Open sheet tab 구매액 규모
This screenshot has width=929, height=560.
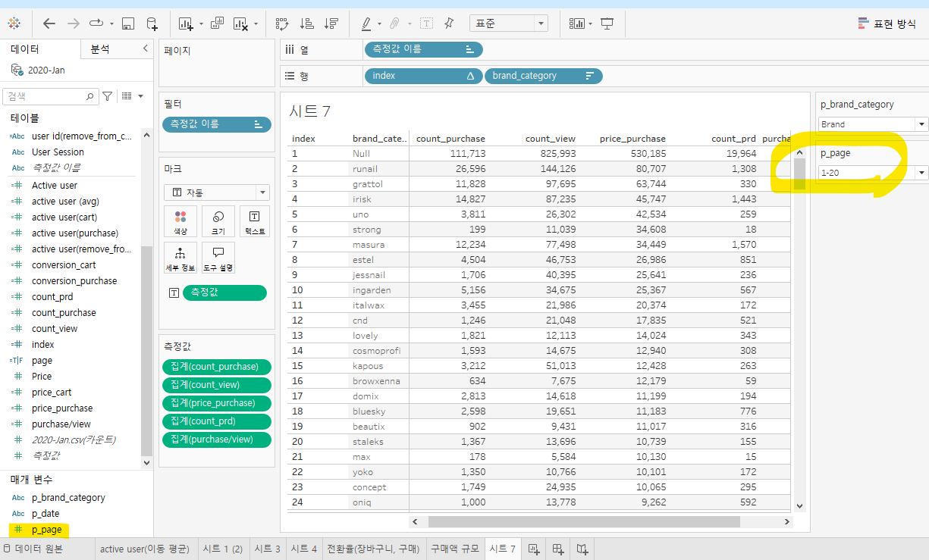[454, 549]
